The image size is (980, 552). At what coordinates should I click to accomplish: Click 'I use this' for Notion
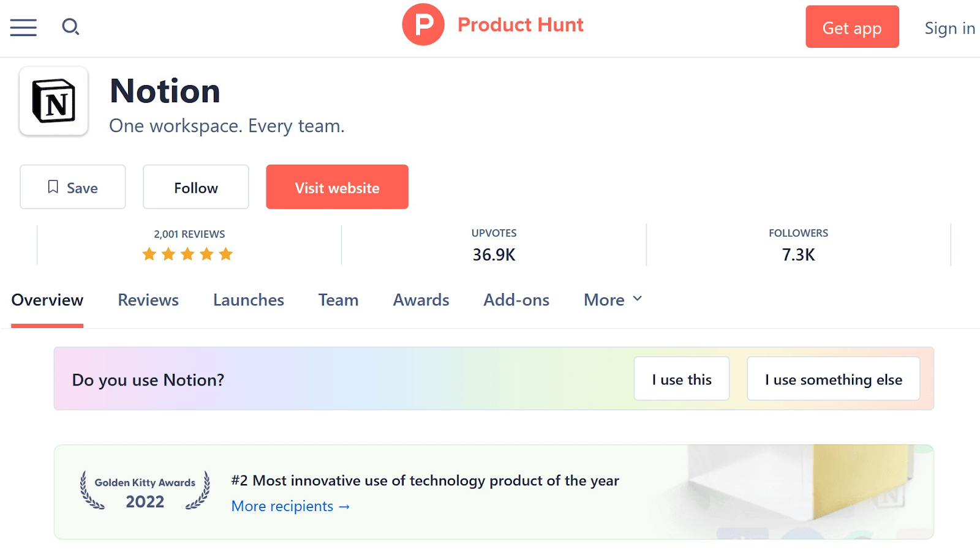tap(681, 379)
